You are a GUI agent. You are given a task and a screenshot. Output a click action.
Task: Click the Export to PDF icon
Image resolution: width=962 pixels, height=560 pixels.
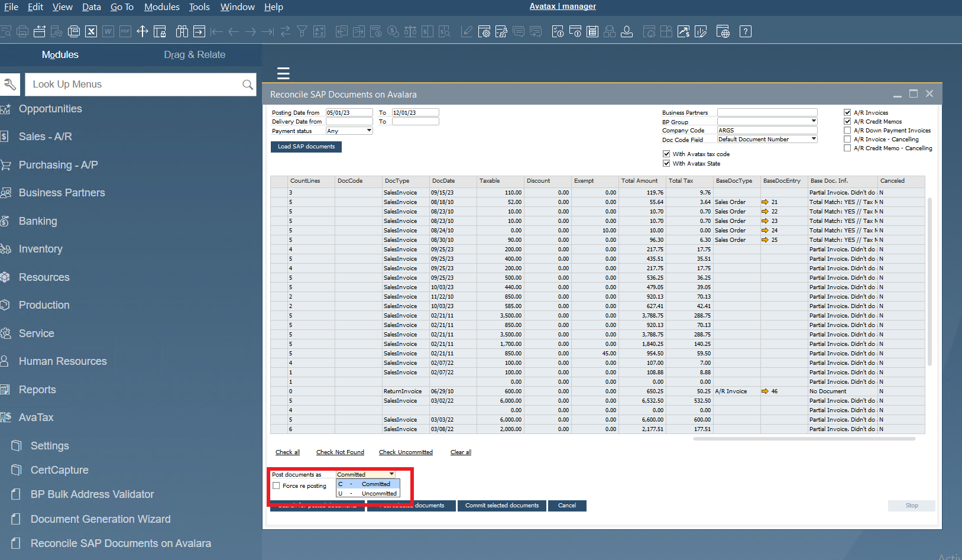[x=125, y=31]
